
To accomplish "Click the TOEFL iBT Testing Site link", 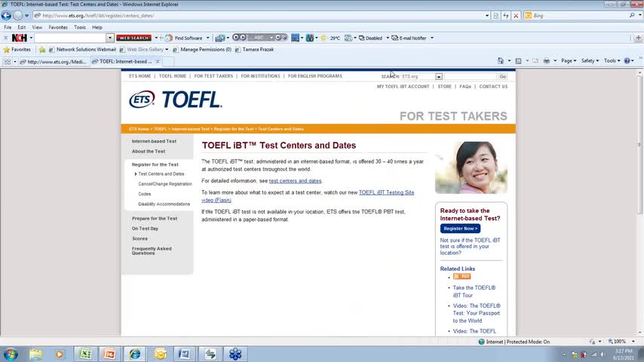I will pyautogui.click(x=386, y=192).
